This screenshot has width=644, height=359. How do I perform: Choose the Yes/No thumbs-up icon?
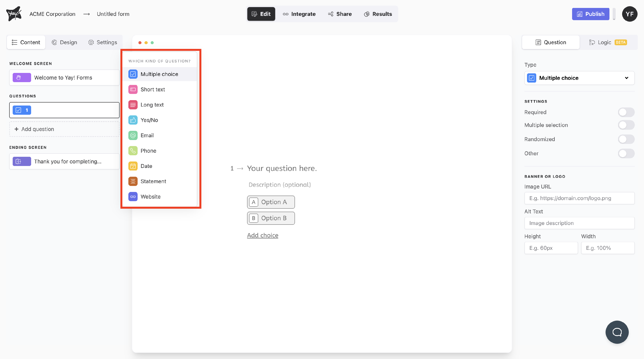pos(133,120)
